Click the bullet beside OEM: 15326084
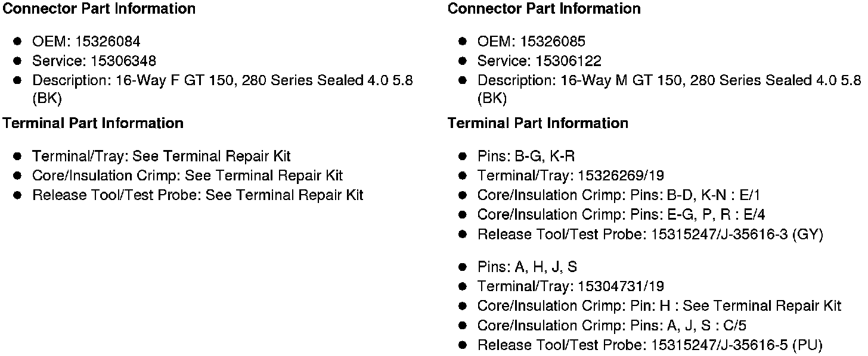This screenshot has width=868, height=356. (18, 41)
